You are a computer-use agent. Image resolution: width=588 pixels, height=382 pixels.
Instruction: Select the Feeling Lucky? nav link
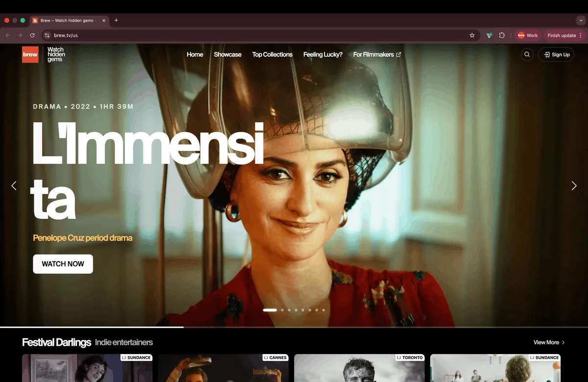pos(323,54)
